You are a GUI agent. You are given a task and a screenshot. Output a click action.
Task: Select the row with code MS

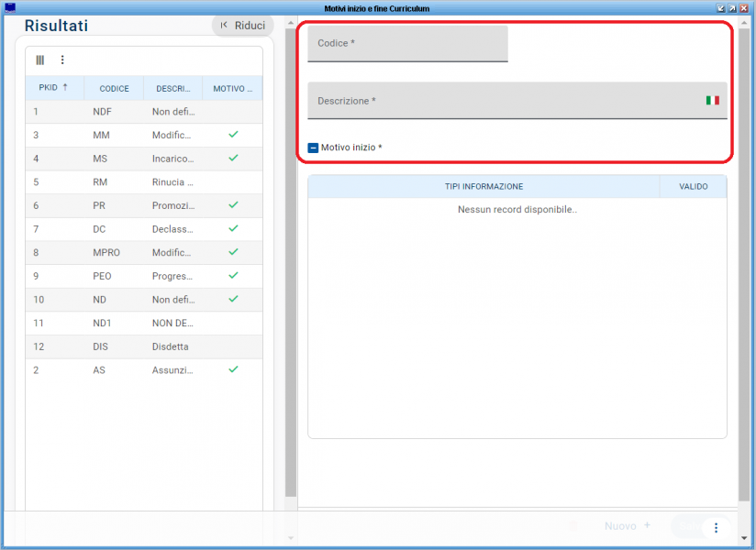144,159
